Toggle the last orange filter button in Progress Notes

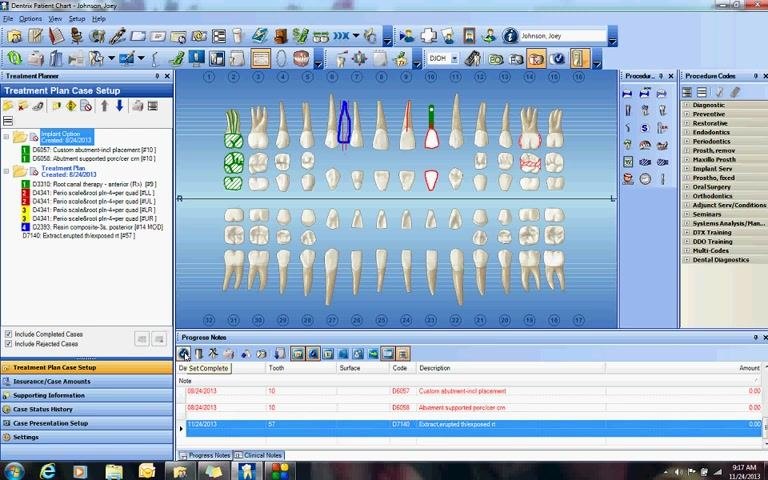[403, 353]
